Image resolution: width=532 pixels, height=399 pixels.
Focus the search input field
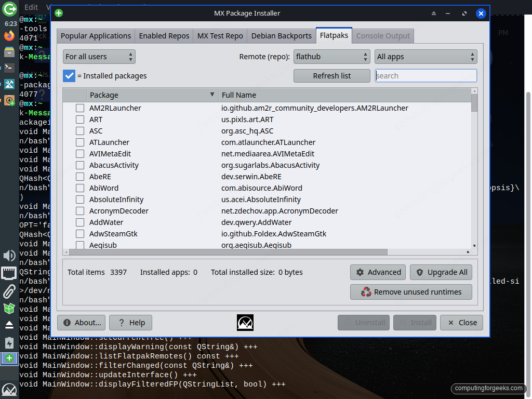coord(426,76)
